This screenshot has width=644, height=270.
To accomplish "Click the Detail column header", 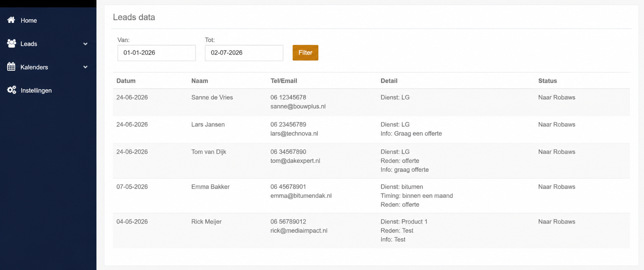I will [x=389, y=81].
